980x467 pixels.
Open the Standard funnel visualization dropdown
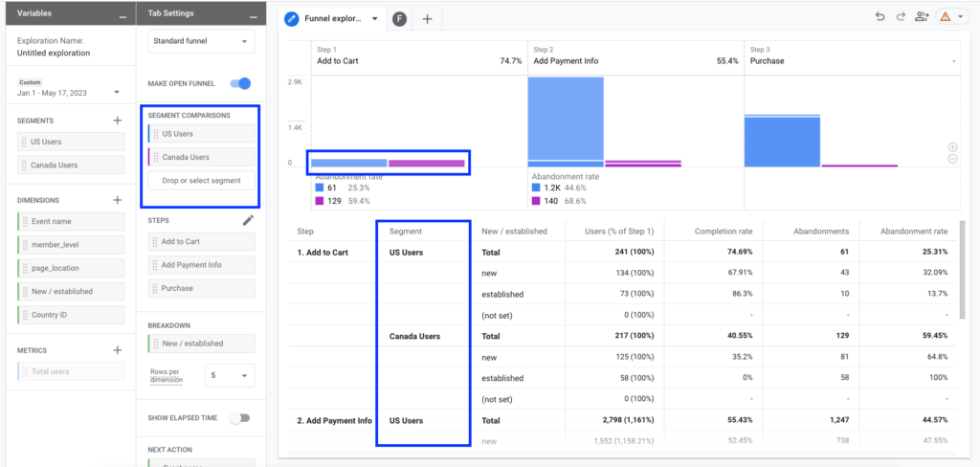201,42
